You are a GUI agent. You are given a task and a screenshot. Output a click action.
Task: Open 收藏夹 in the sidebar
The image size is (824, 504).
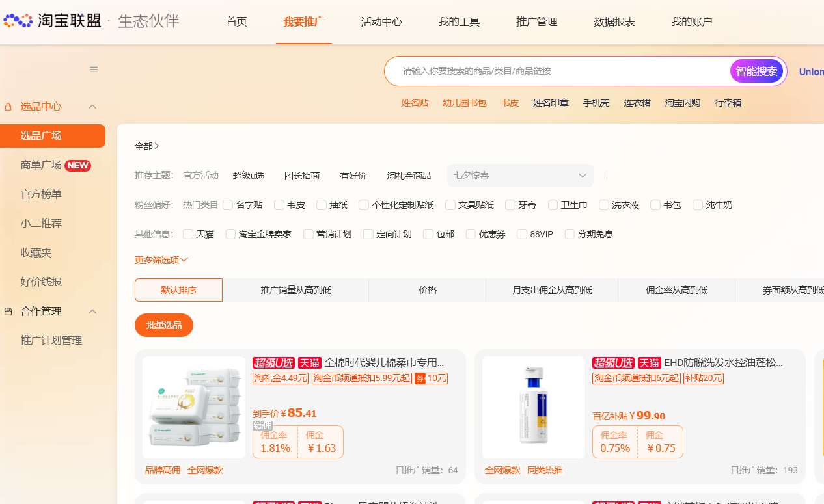point(36,253)
